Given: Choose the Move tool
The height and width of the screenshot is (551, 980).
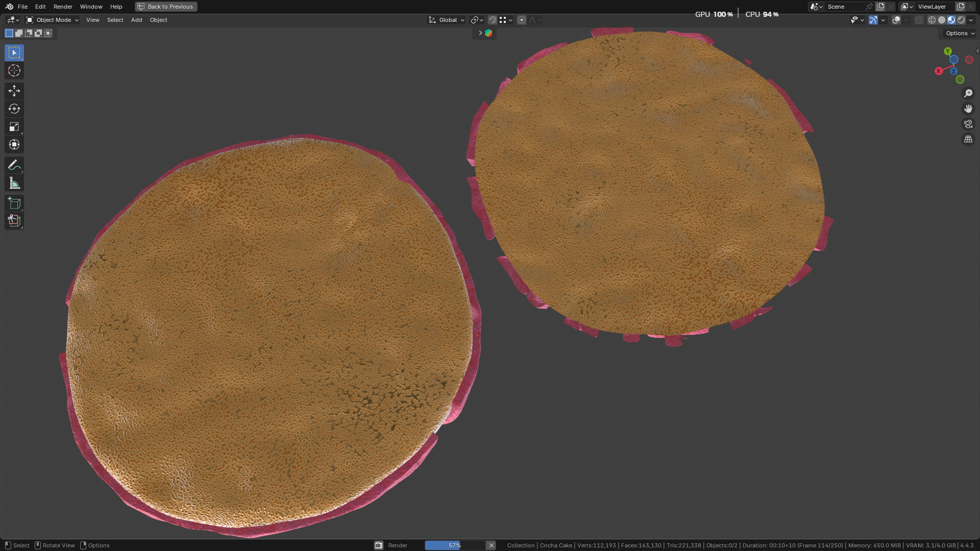Looking at the screenshot, I should 14,91.
